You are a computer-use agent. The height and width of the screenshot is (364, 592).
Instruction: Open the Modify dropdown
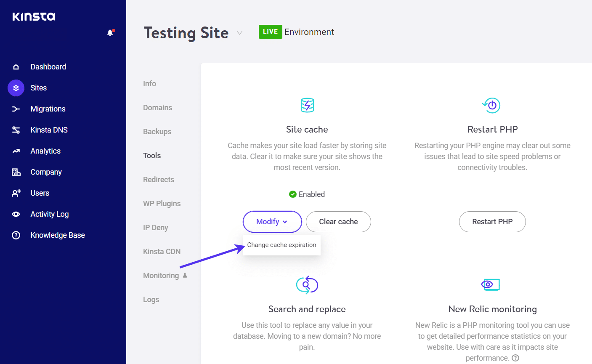tap(272, 222)
